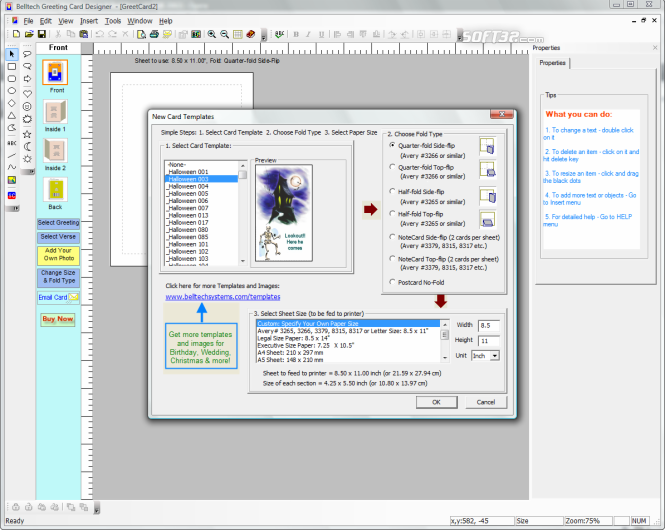The image size is (665, 530).
Task: Click the Paste clipboard toolbar icon
Action: click(84, 34)
